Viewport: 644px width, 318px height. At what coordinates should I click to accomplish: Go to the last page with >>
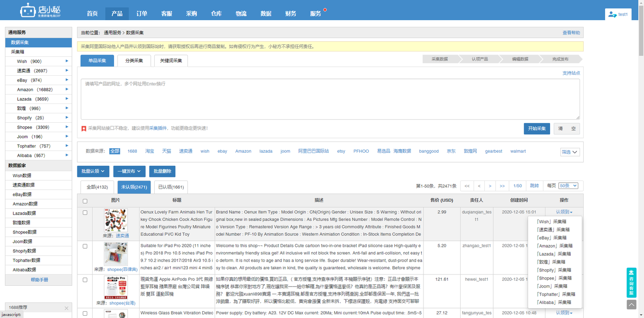pos(502,186)
